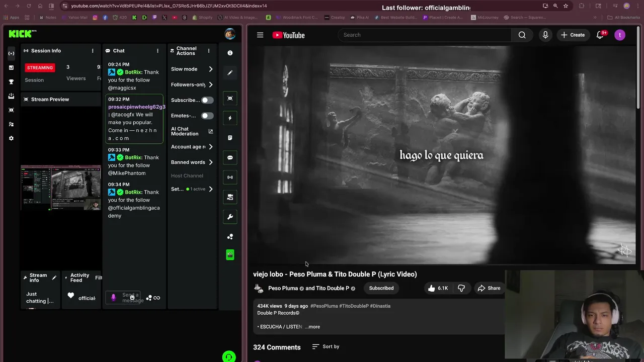Open the Pika AI bookmark
Image resolution: width=644 pixels, height=362 pixels.
pos(359,18)
